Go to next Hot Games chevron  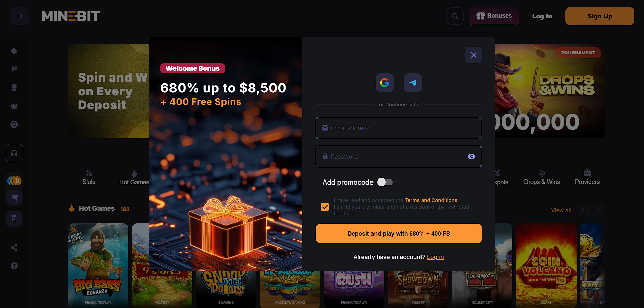click(598, 209)
